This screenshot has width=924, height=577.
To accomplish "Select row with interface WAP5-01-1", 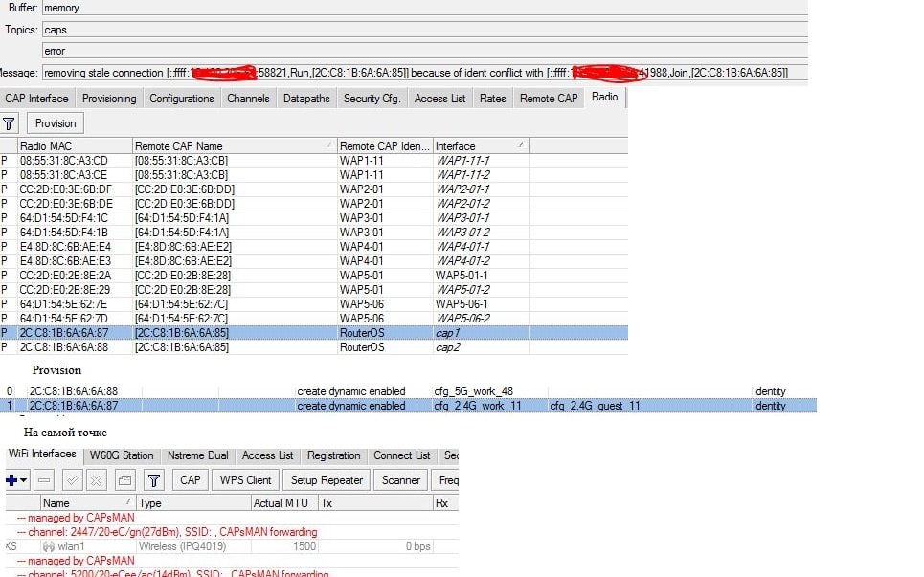I will (x=313, y=276).
